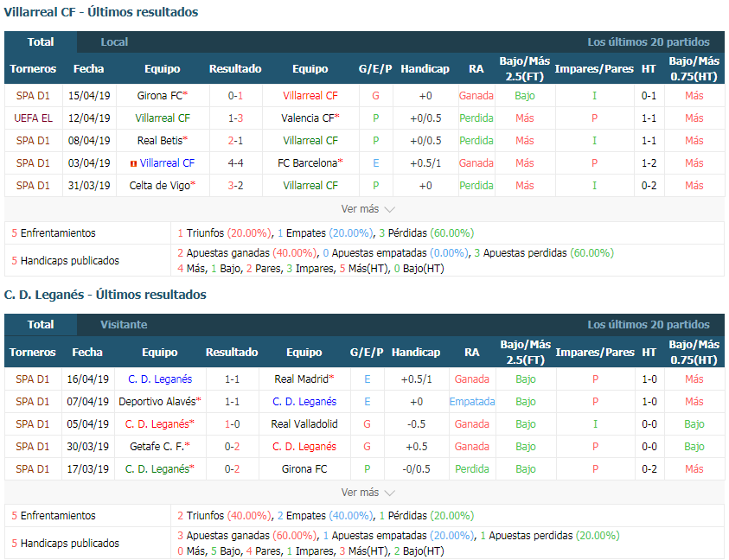
Task: Click Bajo HT cell in Getafe row
Action: 694,447
